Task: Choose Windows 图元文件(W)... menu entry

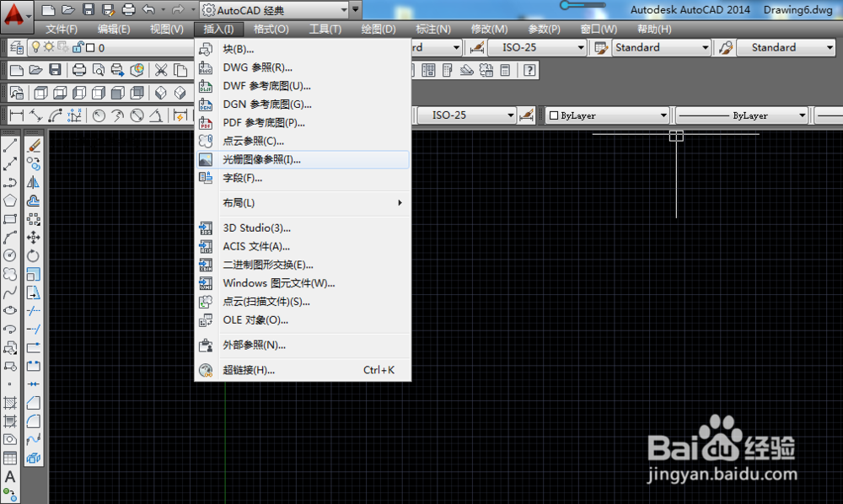Action: tap(303, 283)
